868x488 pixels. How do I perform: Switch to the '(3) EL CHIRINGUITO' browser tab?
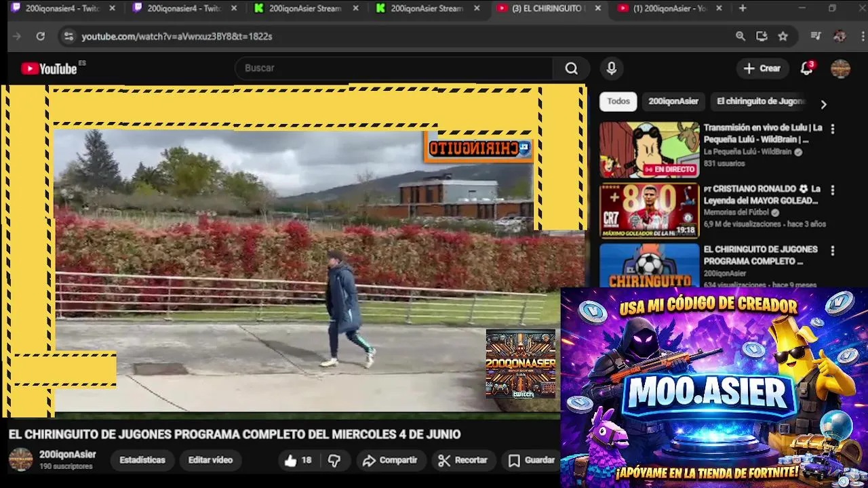point(547,8)
